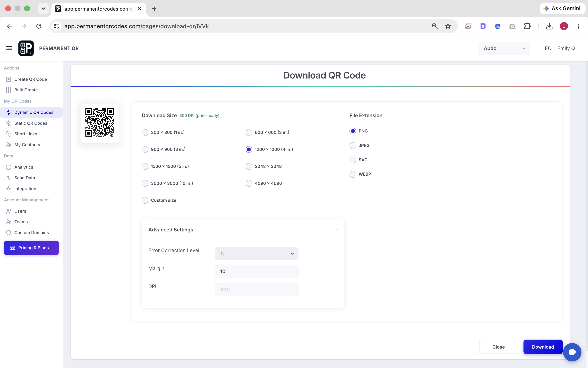Open the browser extensions puzzle icon
The image size is (588, 368).
[x=527, y=26]
